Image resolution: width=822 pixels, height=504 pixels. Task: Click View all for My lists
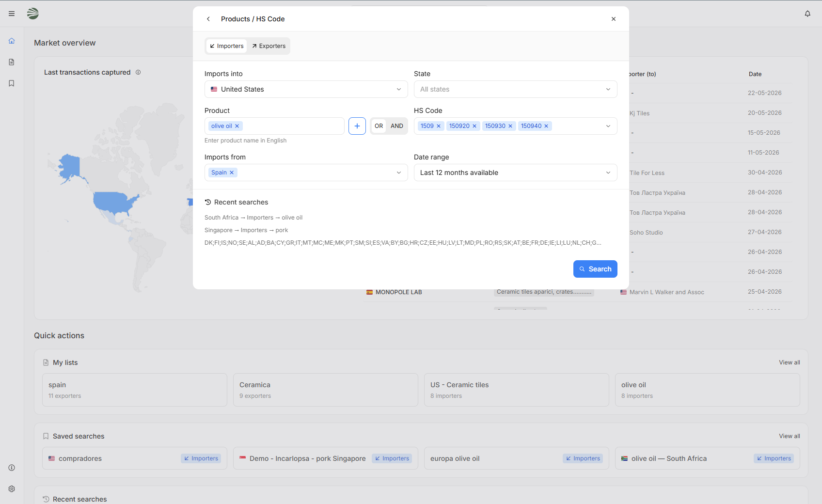[790, 362]
